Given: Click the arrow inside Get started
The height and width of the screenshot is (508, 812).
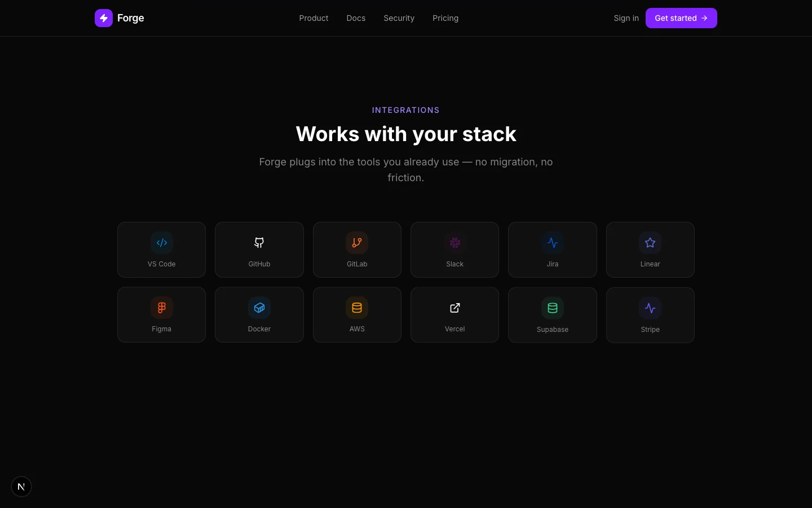Looking at the screenshot, I should (x=704, y=18).
